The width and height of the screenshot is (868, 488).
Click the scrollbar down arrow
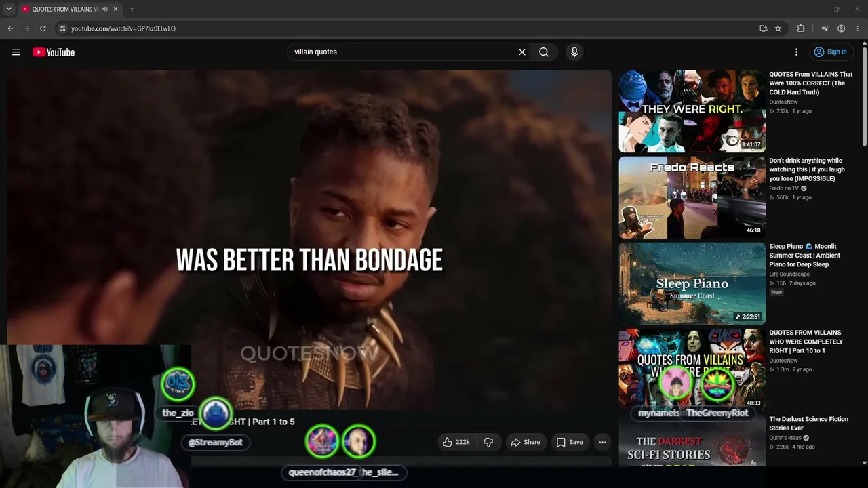point(865,463)
